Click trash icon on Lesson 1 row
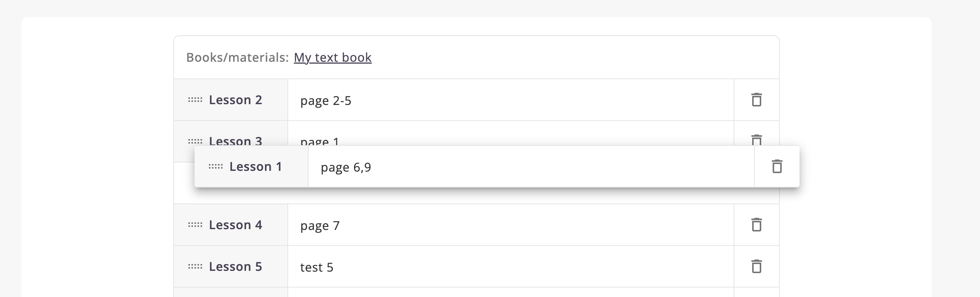Screen dimensions: 980x297 [x=777, y=167]
